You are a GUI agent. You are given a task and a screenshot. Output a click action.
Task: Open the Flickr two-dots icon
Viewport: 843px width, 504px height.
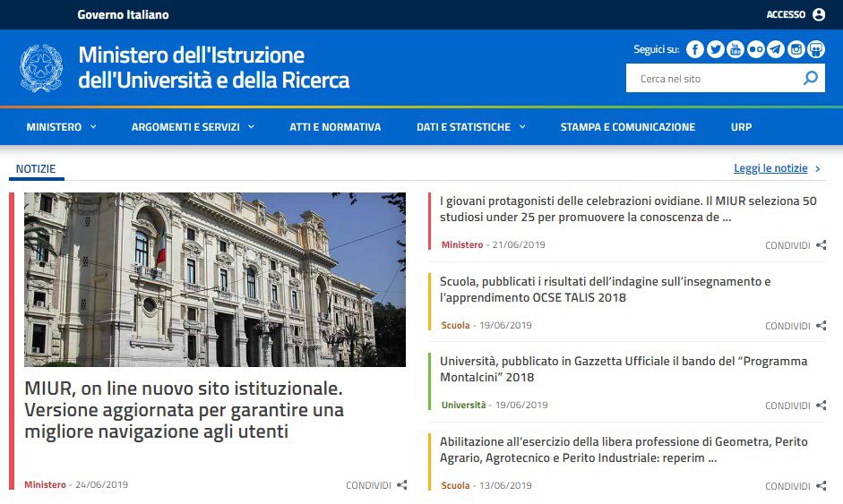(755, 49)
